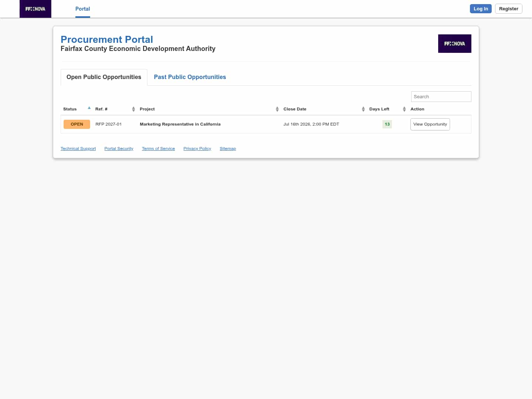Switch to Past Public Opportunities tab
Image resolution: width=532 pixels, height=399 pixels.
tap(190, 77)
